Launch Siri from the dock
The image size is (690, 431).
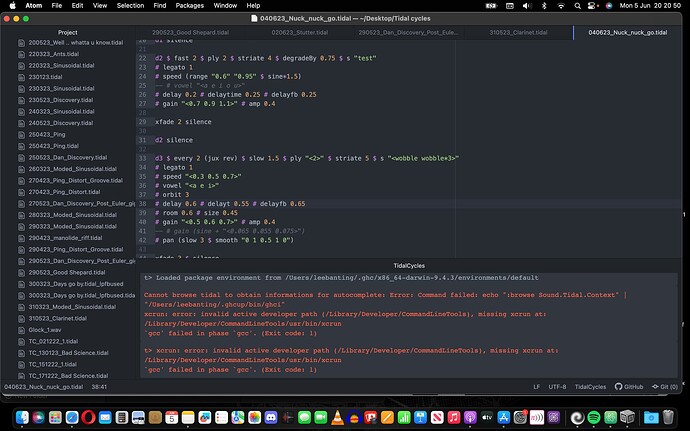pyautogui.click(x=38, y=417)
